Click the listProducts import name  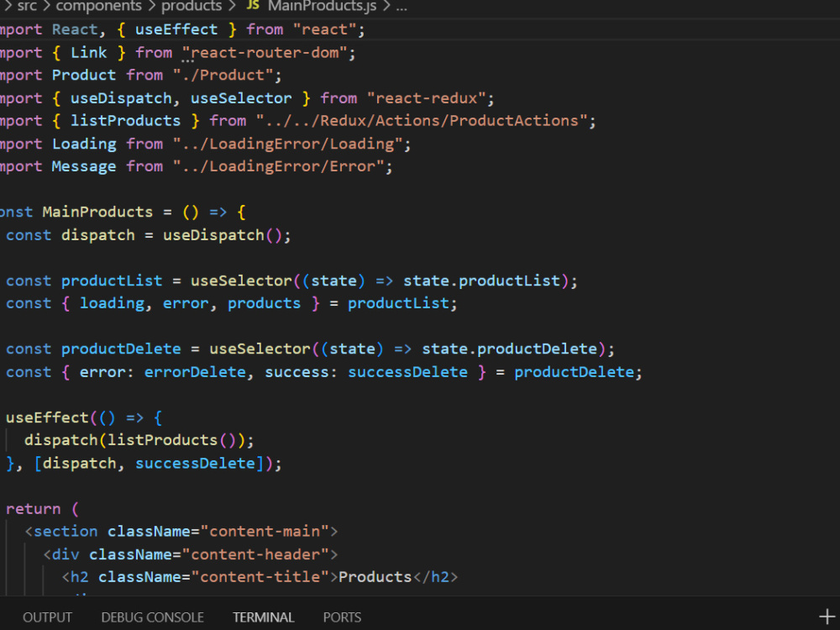(125, 120)
